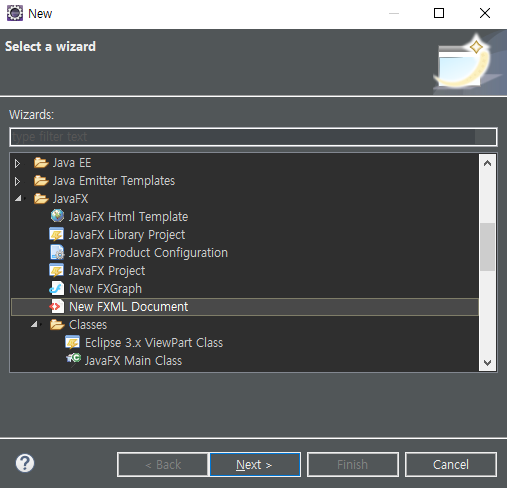Maximize the New dialog window

(x=439, y=13)
